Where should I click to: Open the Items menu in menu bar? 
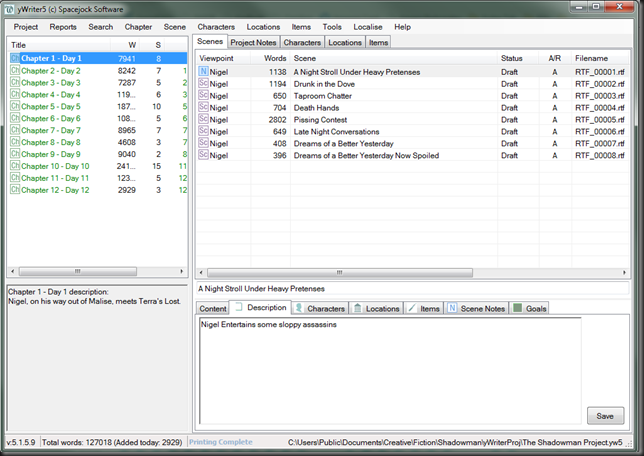click(x=301, y=27)
